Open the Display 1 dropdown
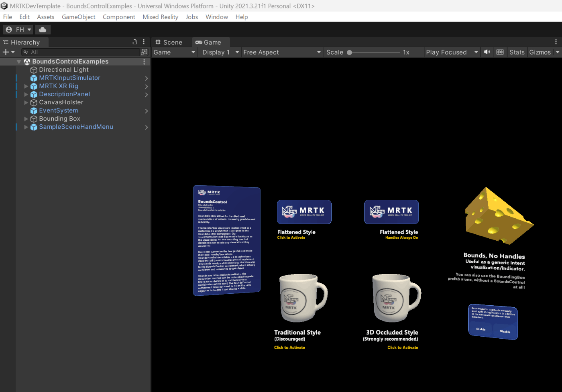 click(x=220, y=52)
